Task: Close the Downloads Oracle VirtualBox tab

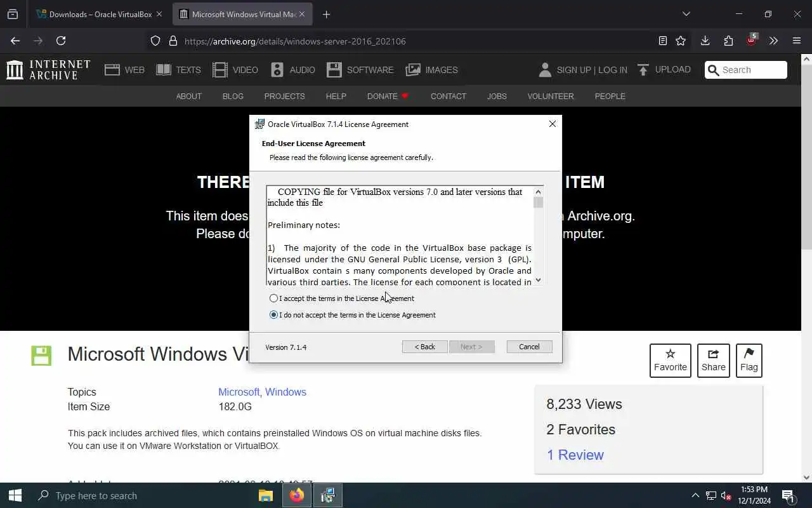Action: click(159, 14)
